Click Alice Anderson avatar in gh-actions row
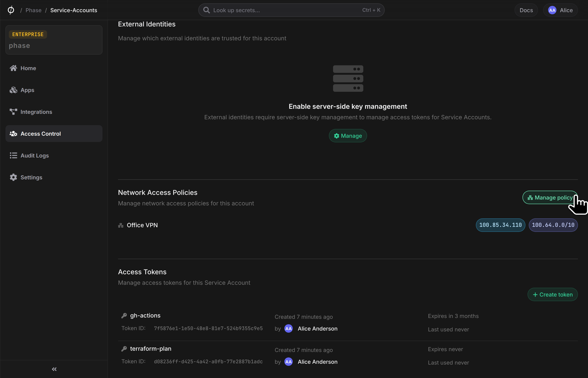This screenshot has height=378, width=588. 289,328
